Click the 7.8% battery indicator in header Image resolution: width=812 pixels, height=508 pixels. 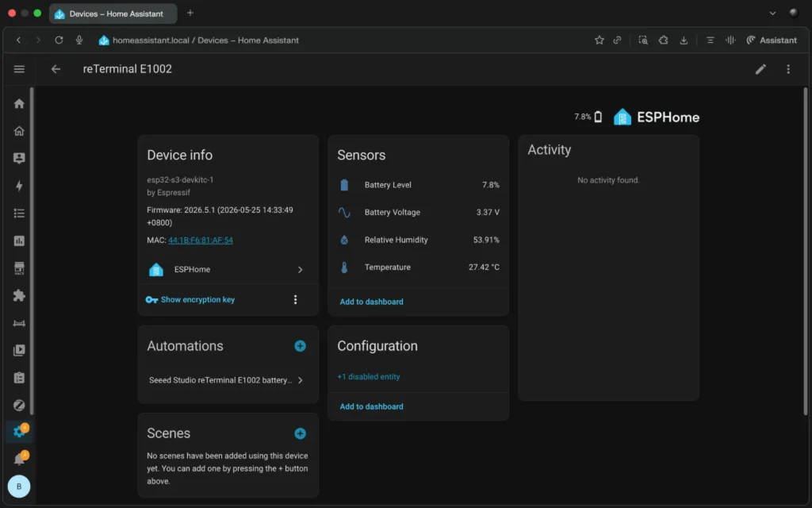(588, 117)
